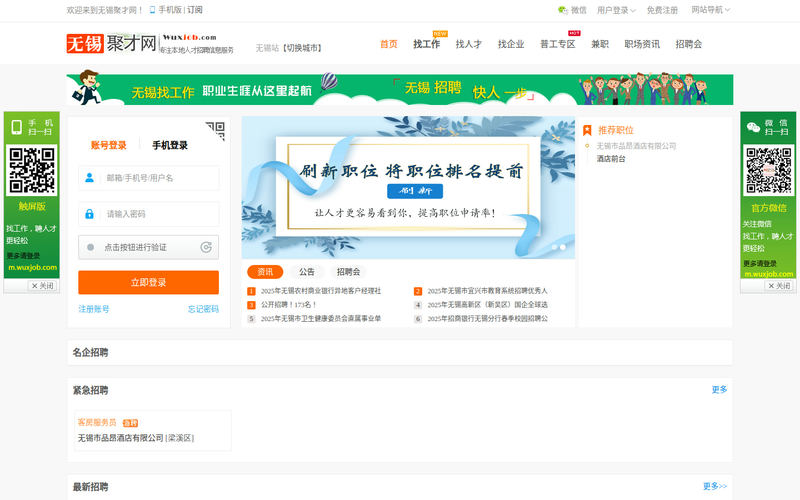
Task: Click 无锡市品昂酒店有限公司 in 紧急招聘 card
Action: (x=120, y=438)
